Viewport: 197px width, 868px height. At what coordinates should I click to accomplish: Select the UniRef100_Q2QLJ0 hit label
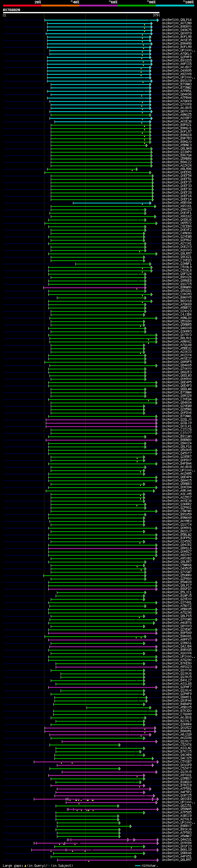point(177,420)
